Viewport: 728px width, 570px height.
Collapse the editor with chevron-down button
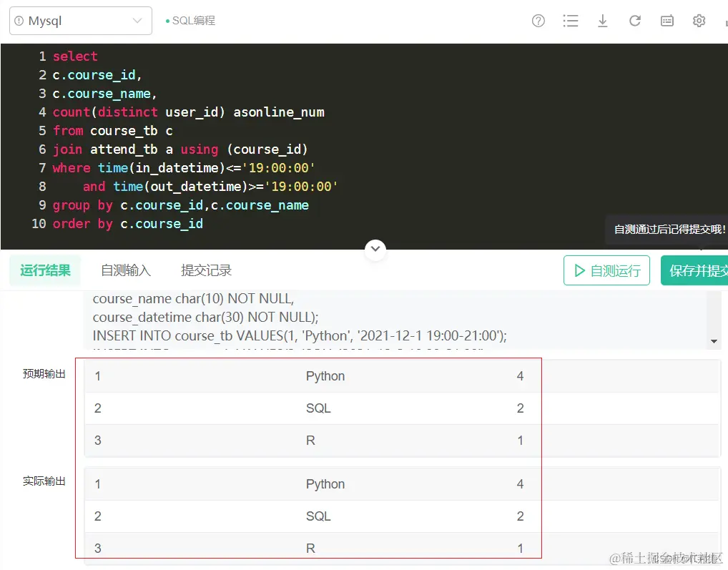(x=375, y=250)
